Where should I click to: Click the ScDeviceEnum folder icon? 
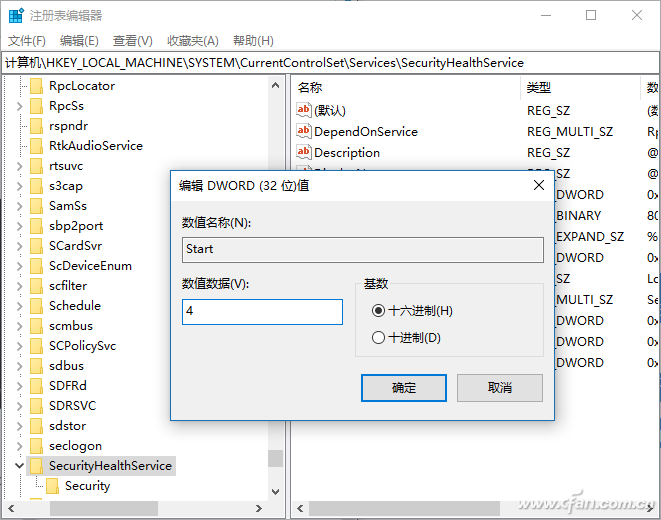pyautogui.click(x=37, y=266)
